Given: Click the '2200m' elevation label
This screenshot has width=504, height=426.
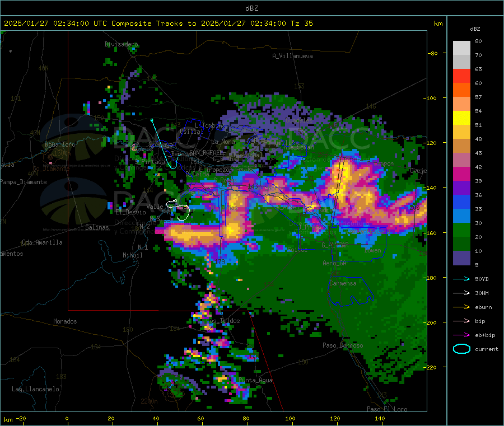Looking at the screenshot, I should tap(149, 401).
